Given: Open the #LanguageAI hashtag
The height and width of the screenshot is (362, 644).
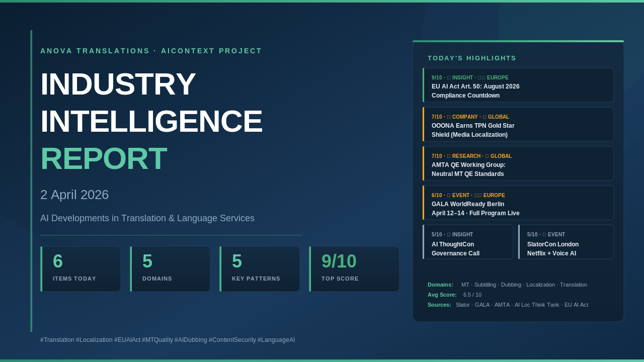Looking at the screenshot, I should [x=276, y=340].
